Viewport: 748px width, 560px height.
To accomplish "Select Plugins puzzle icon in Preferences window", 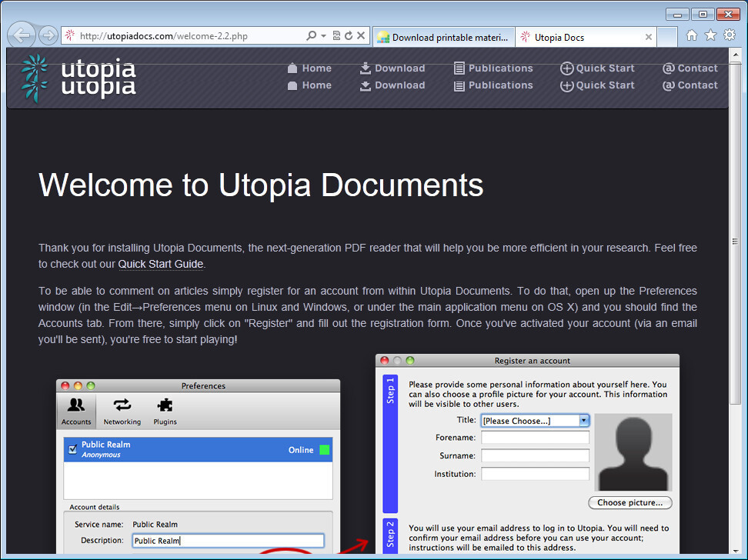I will 165,411.
